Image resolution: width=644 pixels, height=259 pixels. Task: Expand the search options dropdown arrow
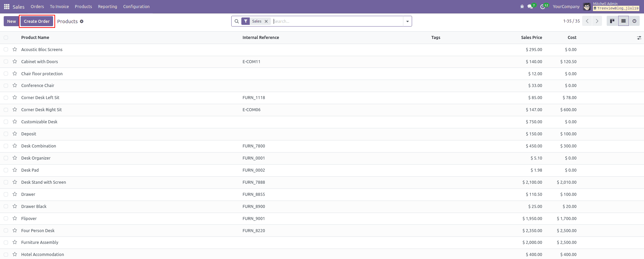tap(407, 21)
